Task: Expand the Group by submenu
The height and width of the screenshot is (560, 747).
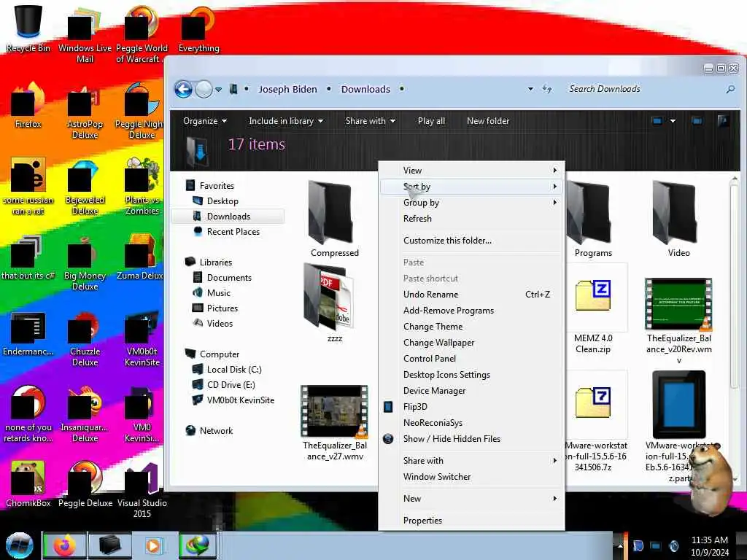Action: tap(472, 203)
